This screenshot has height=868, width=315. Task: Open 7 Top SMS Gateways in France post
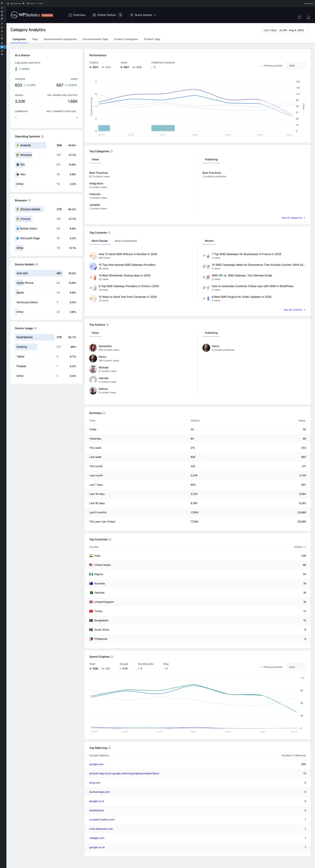[x=247, y=254]
